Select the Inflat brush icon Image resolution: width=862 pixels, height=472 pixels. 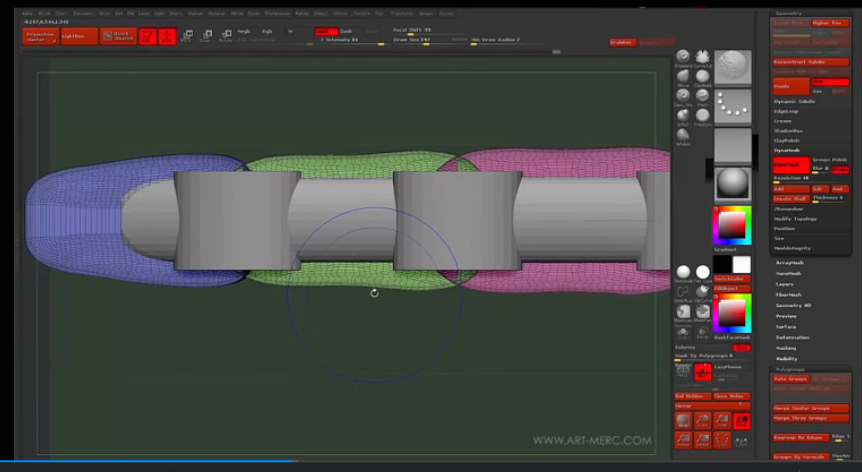[x=683, y=115]
